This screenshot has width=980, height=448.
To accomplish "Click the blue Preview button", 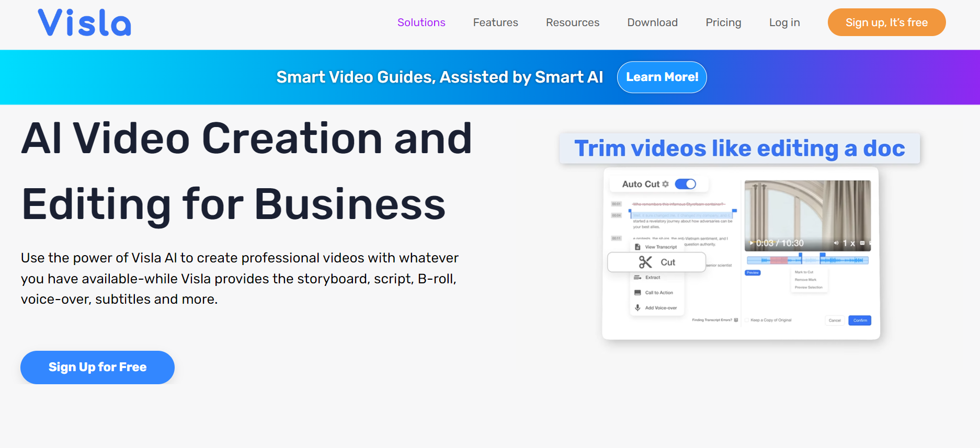I will tap(753, 273).
